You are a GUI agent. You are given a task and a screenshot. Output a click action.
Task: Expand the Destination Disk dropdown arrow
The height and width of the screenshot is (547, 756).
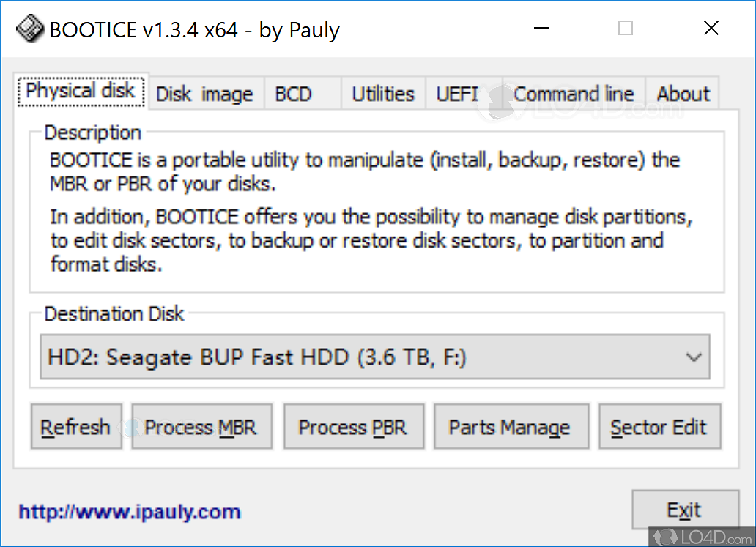[x=693, y=357]
